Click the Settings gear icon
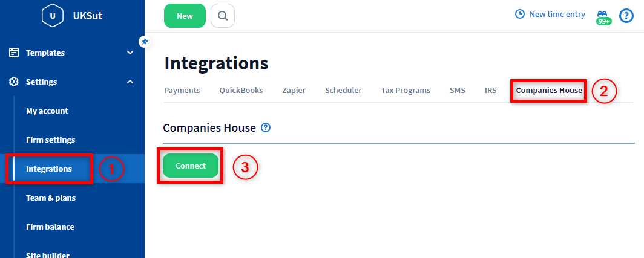 coord(14,82)
